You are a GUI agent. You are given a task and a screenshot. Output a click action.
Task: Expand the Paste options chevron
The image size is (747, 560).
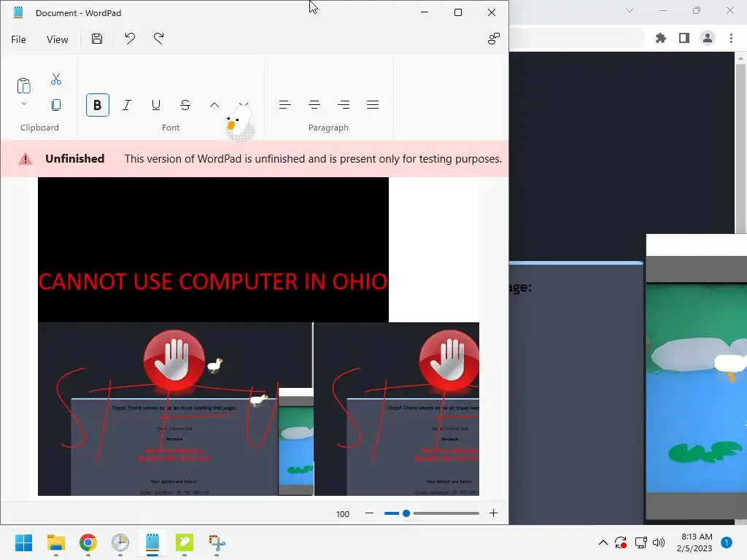(x=24, y=104)
